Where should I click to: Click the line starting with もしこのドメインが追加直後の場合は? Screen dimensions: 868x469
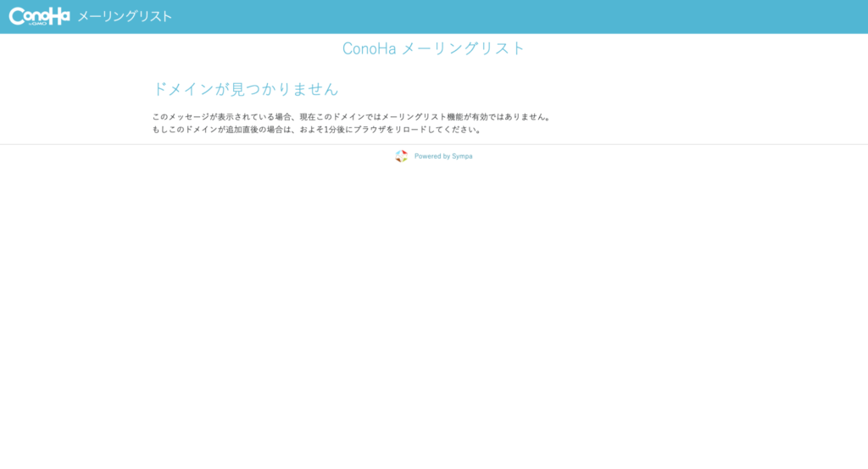[317, 130]
